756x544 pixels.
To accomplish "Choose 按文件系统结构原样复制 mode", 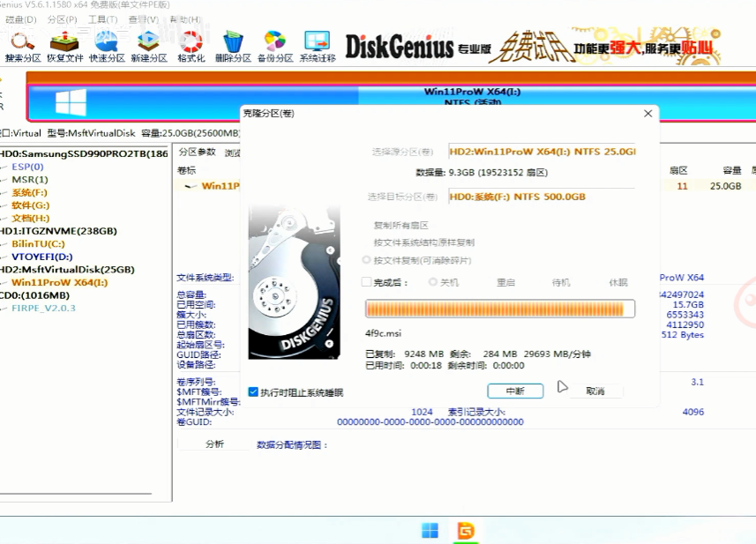I will (423, 242).
